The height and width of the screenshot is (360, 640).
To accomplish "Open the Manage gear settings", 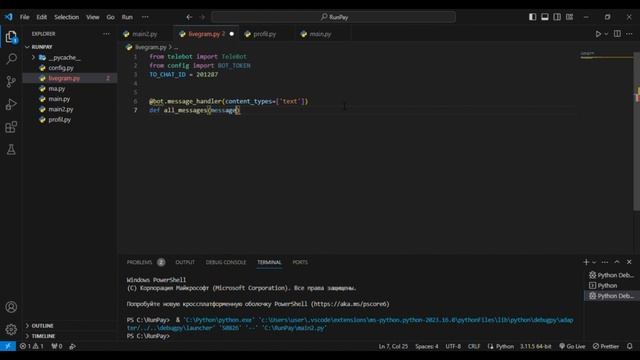I will coord(11,329).
